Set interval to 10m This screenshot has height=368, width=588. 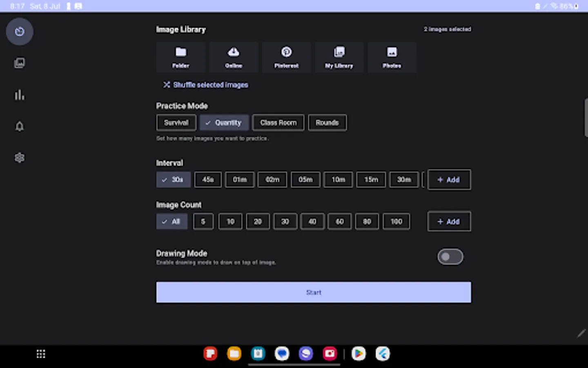coord(338,180)
